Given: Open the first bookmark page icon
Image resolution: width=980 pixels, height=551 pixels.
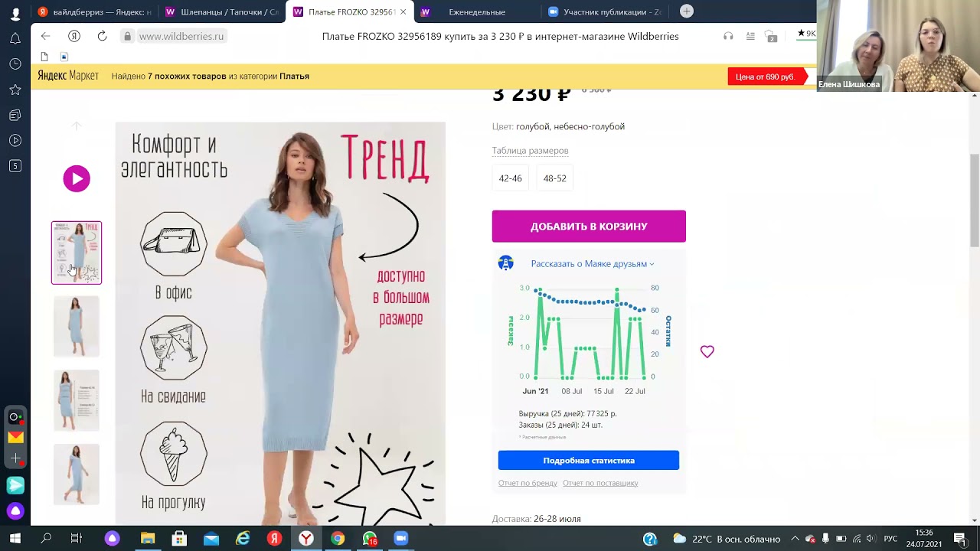Looking at the screenshot, I should click(44, 57).
